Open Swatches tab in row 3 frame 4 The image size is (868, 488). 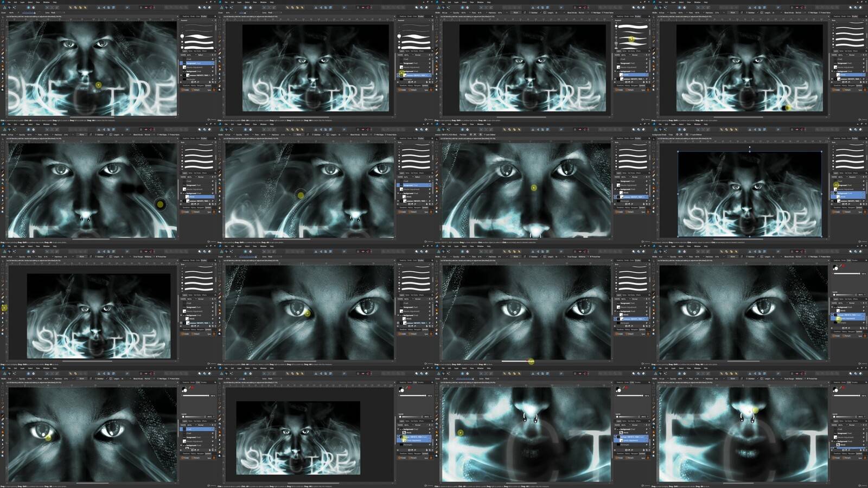[x=836, y=260]
